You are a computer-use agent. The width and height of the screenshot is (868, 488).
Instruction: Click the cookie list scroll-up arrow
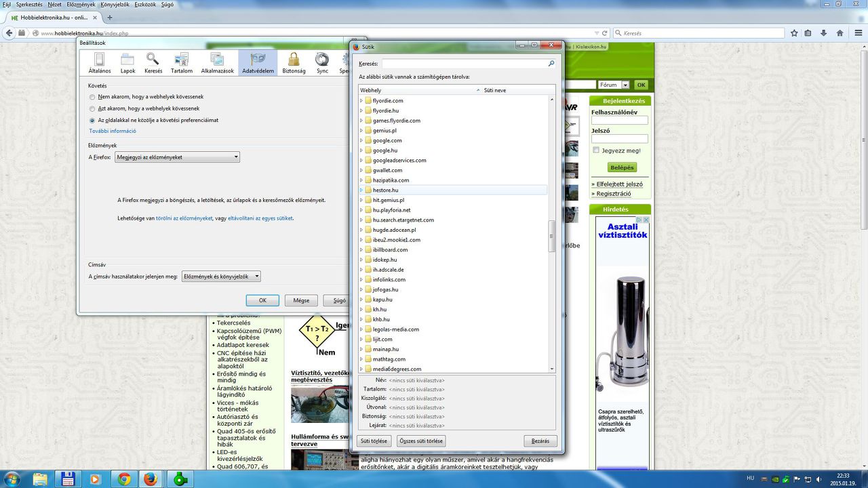point(552,99)
